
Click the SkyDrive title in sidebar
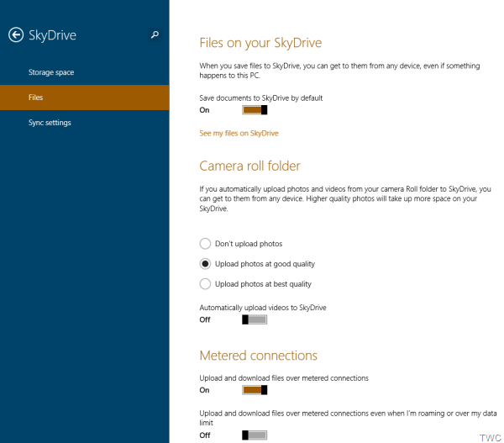[52, 35]
